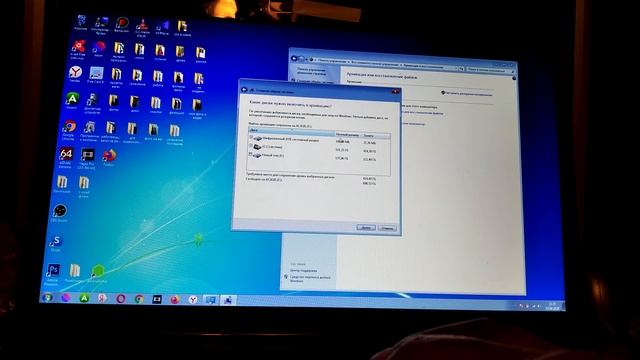Open the green A icon on the taskbar
This screenshot has height=360, width=640.
tap(84, 298)
